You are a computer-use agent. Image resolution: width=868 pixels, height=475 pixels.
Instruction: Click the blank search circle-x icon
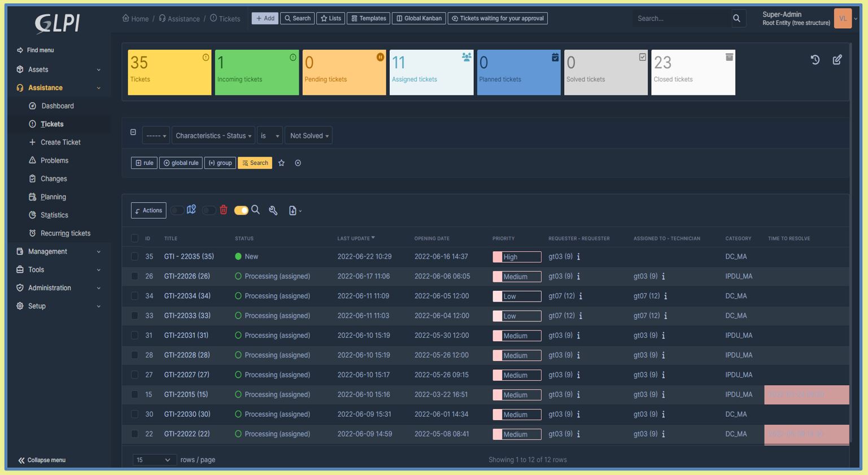(298, 163)
